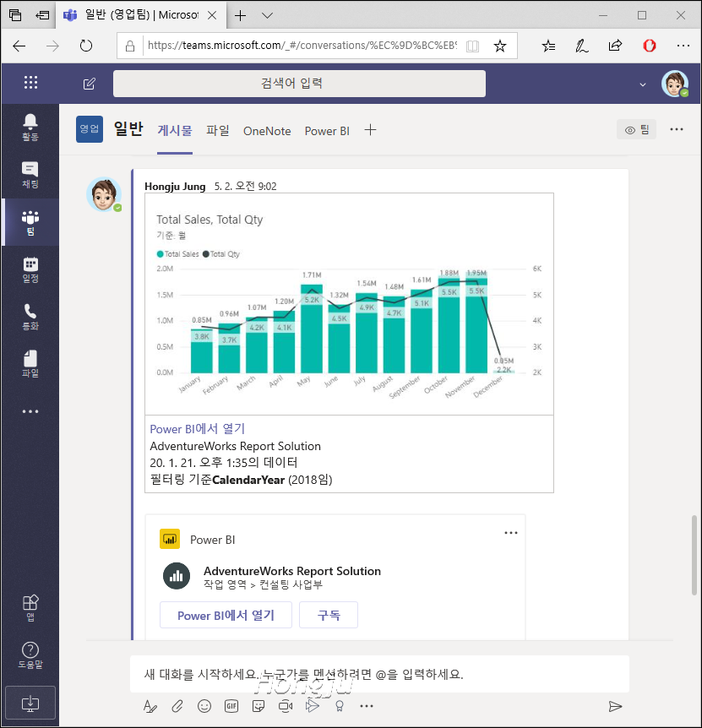Click the Total Qty legend swatch
Image resolution: width=702 pixels, height=728 pixels.
[205, 254]
